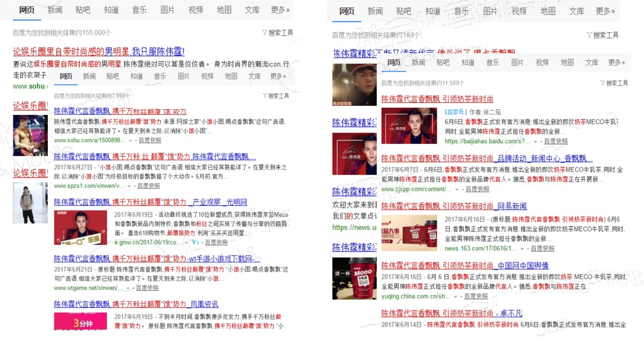644x343 pixels.
Task: Expand the arrow next to www.sohu.com/a/1500898
Action: point(131,140)
